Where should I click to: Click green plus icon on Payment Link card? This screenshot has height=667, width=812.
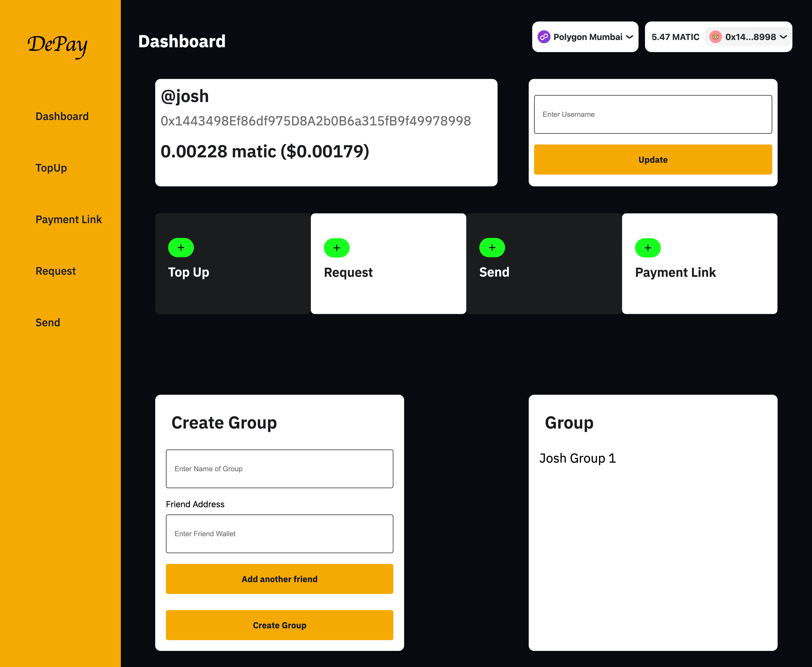pos(648,248)
